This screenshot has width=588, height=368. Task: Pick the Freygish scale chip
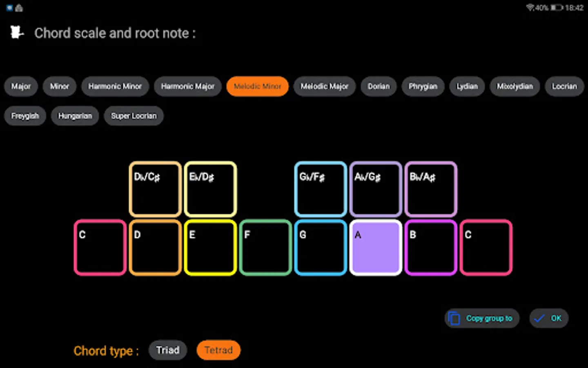click(x=25, y=116)
